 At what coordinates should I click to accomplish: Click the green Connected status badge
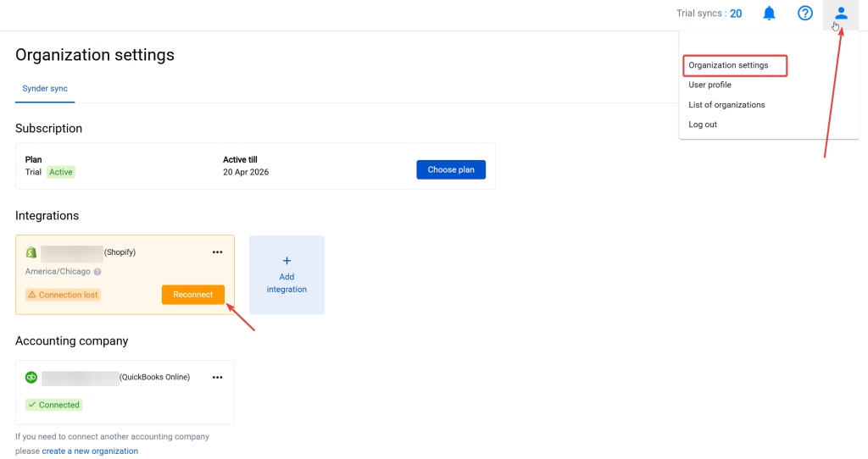(x=53, y=405)
